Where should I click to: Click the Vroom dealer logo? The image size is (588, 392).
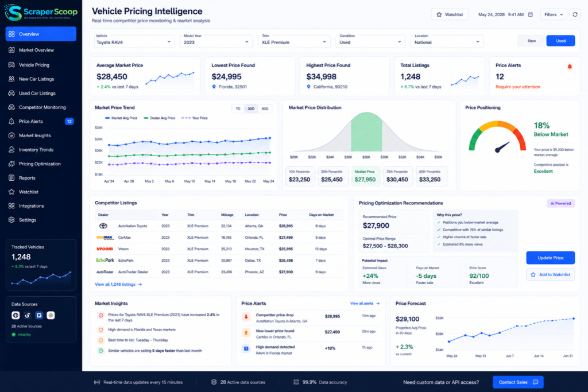coord(105,249)
